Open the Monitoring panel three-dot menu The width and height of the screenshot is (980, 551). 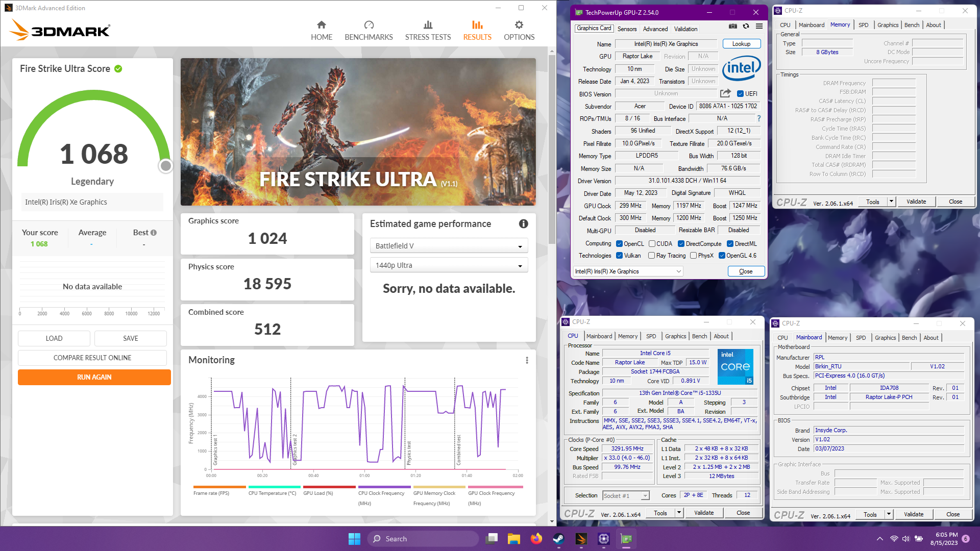527,360
